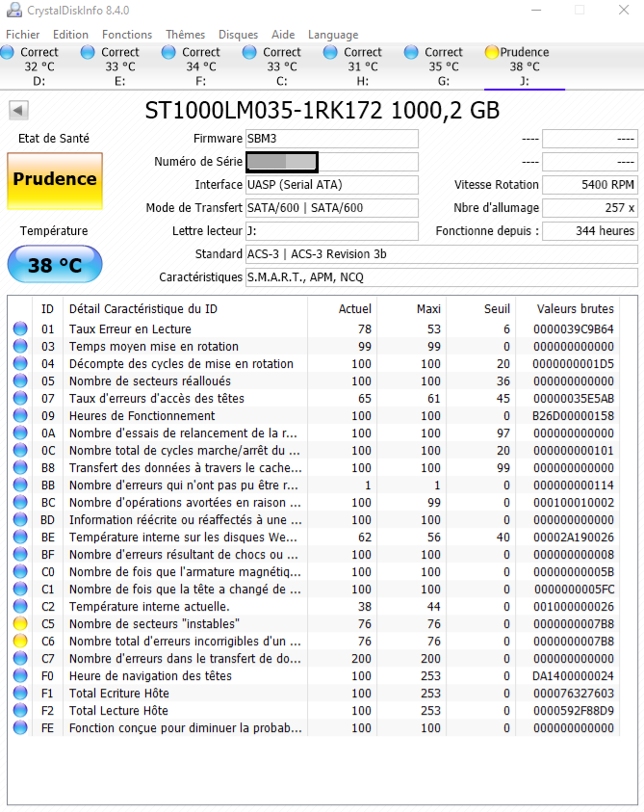This screenshot has height=812, width=644.
Task: Select disk G: status orb
Action: [411, 52]
